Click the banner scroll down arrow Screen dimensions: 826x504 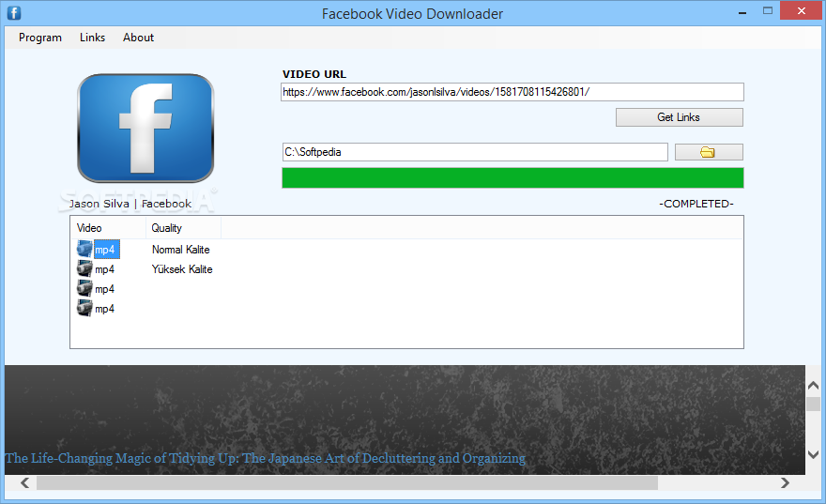814,454
